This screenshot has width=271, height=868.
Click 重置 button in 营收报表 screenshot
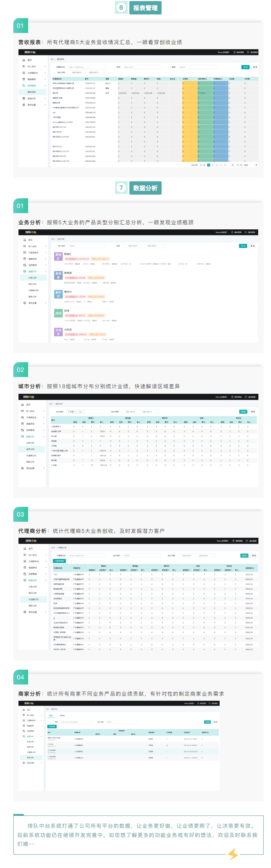[x=255, y=67]
